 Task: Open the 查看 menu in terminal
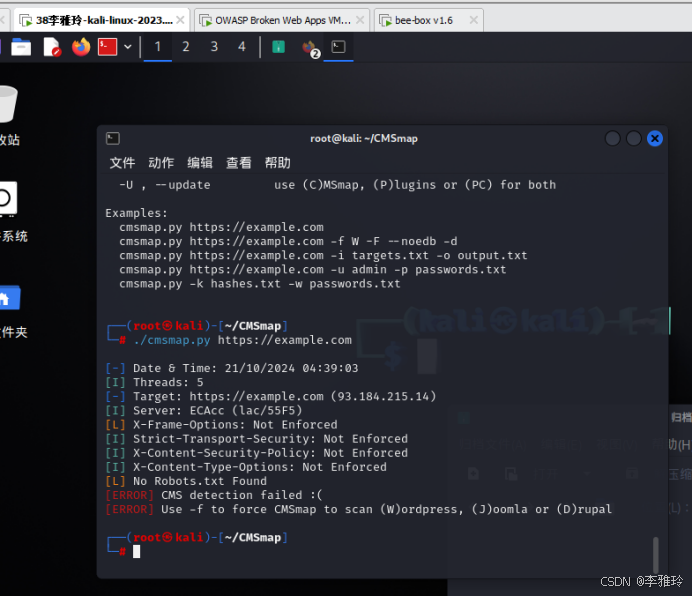239,163
